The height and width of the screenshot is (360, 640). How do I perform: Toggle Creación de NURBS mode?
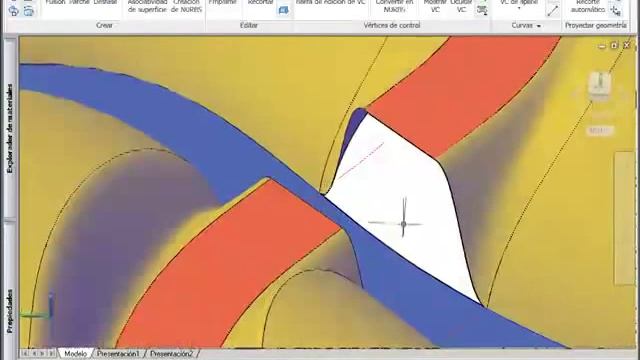(186, 6)
